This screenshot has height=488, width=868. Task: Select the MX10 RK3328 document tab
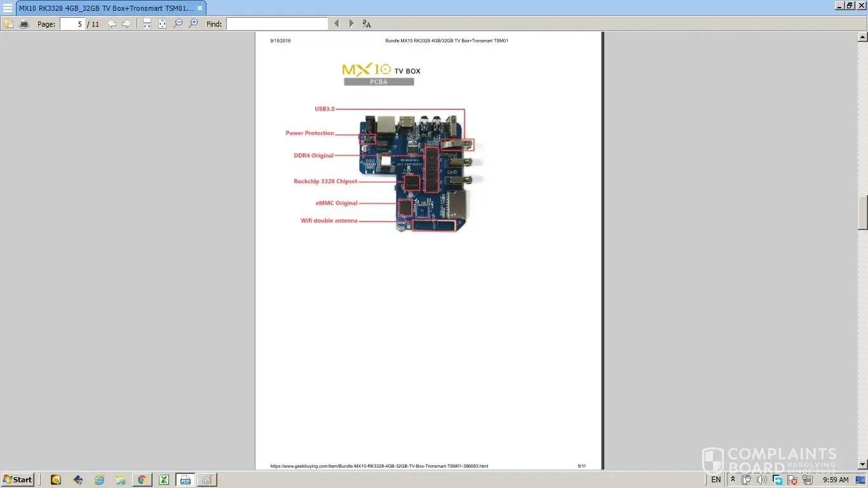[x=105, y=8]
